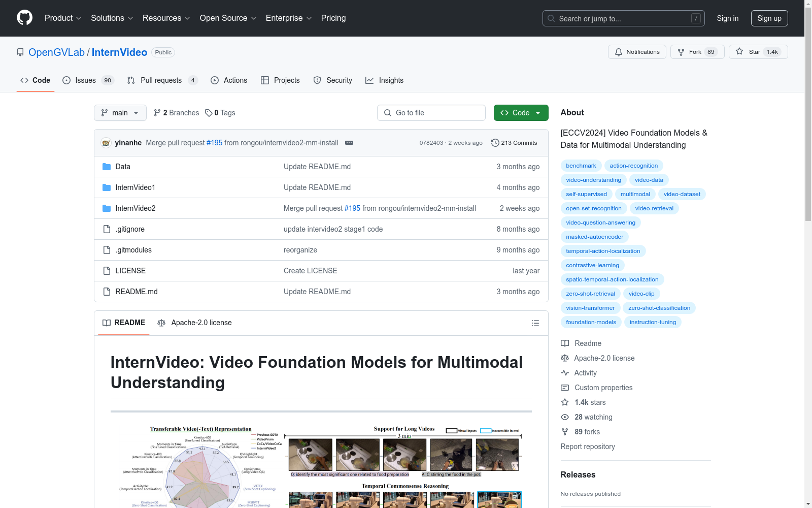Click the instruction-tuning topic tag
Screen dimensions: 812x508
[653, 322]
